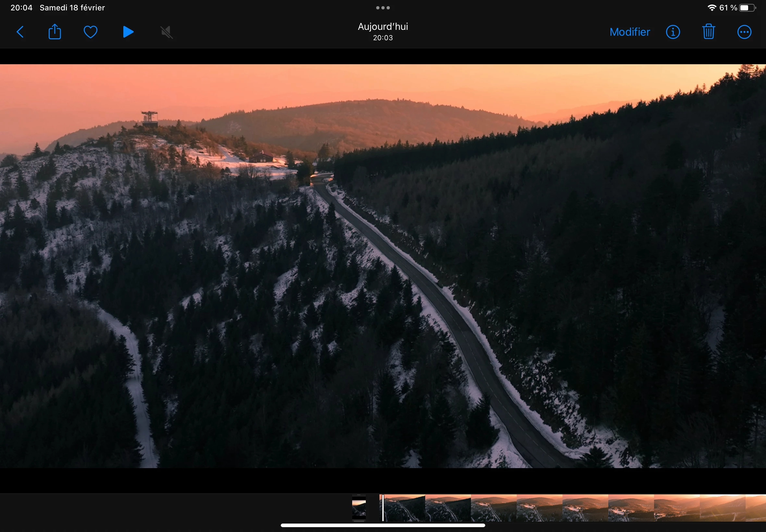Open the share sheet icon
The width and height of the screenshot is (766, 532).
coord(55,32)
